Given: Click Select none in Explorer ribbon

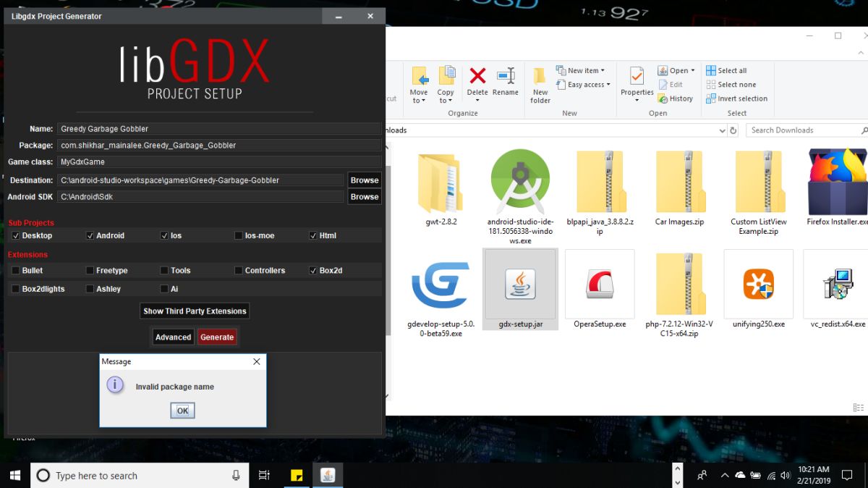Looking at the screenshot, I should point(731,85).
